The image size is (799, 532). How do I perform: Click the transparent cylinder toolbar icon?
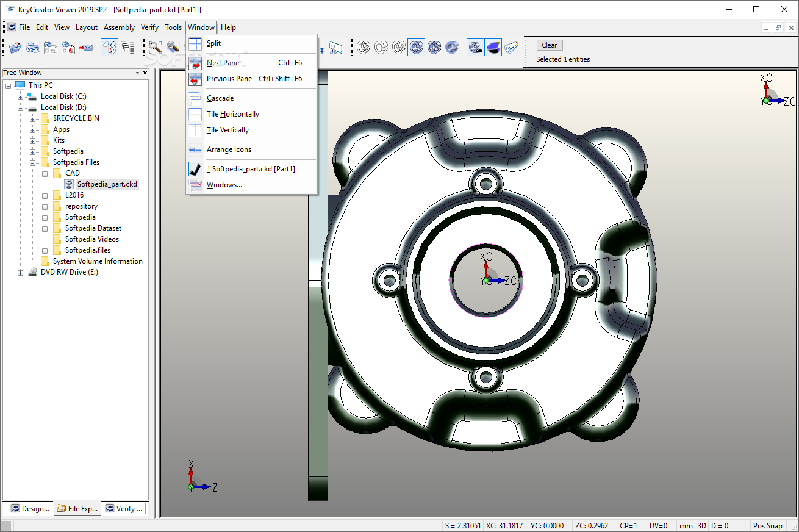[x=511, y=47]
